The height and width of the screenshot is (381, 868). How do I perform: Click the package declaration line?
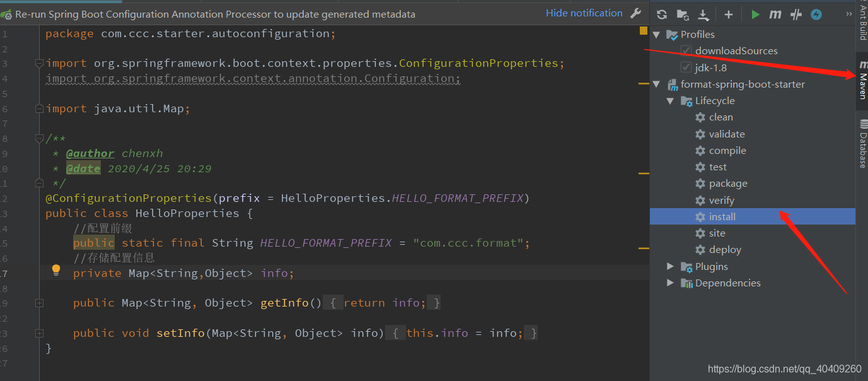point(190,33)
